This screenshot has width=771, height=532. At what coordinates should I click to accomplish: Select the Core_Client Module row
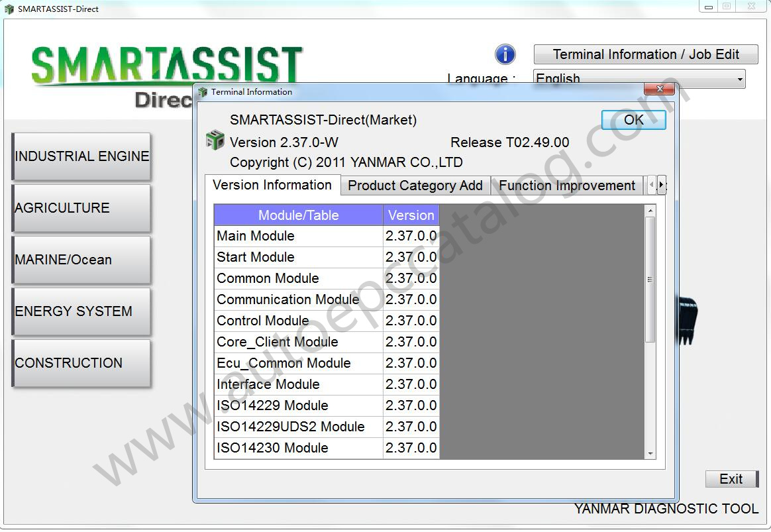point(327,342)
